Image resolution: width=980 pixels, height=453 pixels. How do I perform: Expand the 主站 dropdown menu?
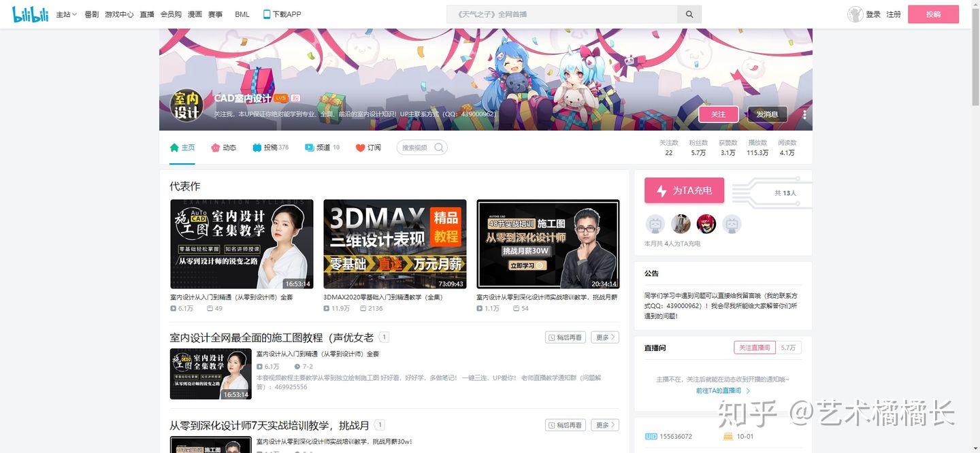(66, 14)
